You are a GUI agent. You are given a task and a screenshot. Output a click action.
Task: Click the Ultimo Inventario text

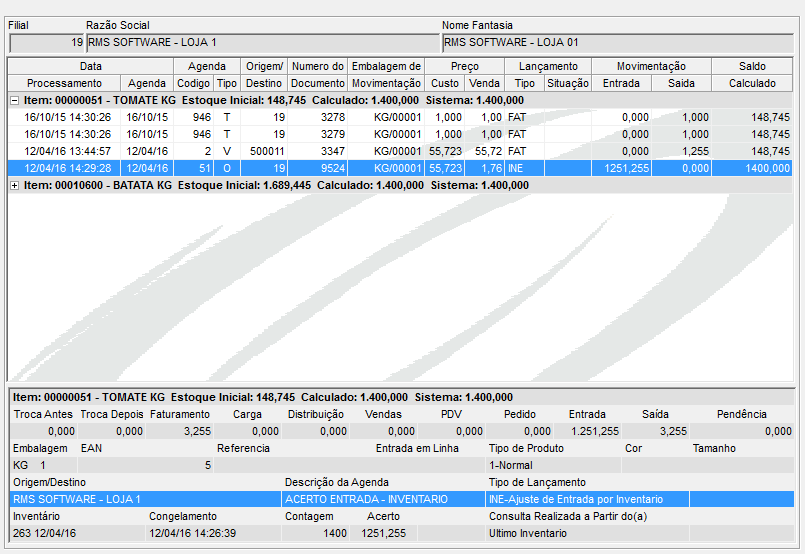coord(527,533)
